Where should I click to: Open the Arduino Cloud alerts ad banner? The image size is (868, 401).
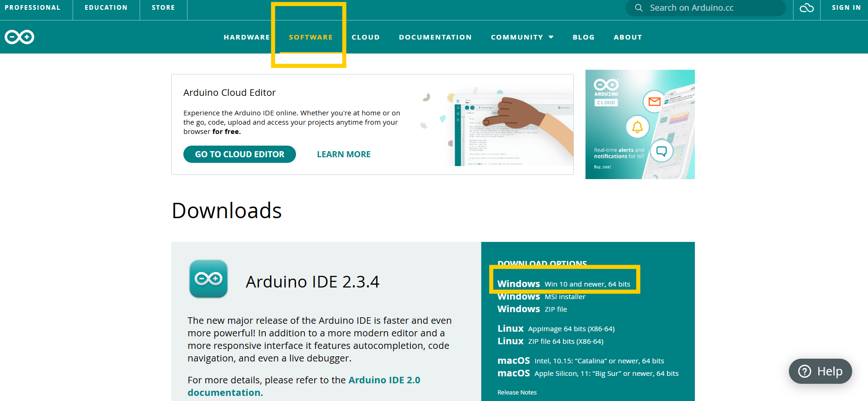coord(640,124)
